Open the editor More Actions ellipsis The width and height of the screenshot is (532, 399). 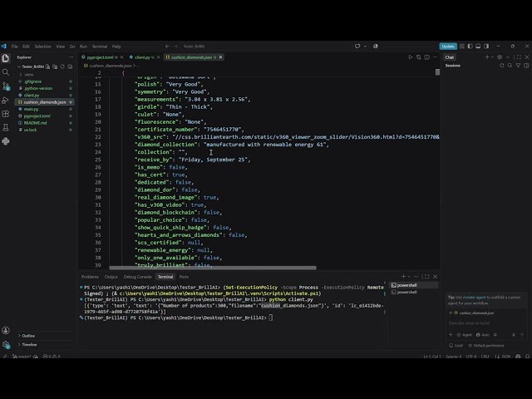[435, 57]
